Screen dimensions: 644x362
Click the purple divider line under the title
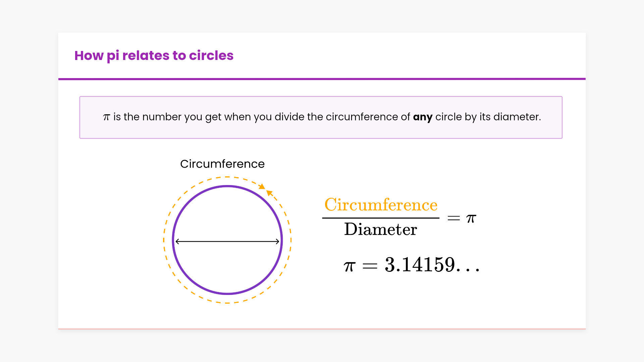pyautogui.click(x=322, y=79)
